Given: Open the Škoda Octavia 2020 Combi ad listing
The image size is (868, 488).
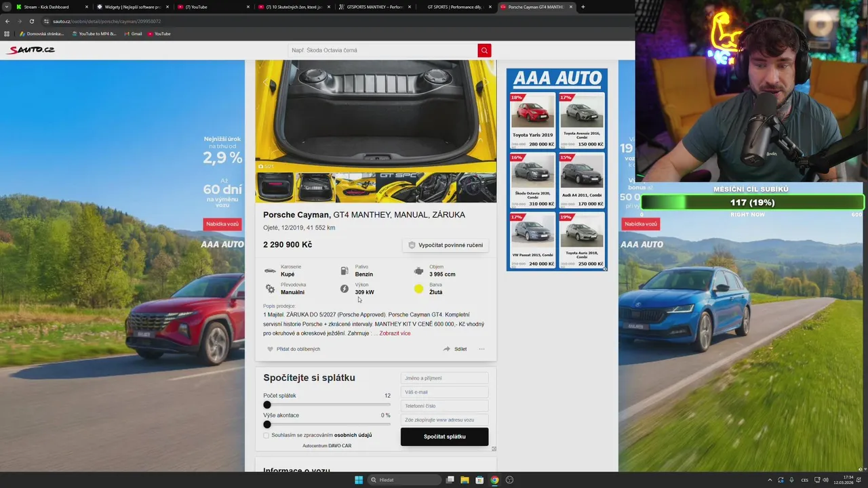Looking at the screenshot, I should click(532, 180).
